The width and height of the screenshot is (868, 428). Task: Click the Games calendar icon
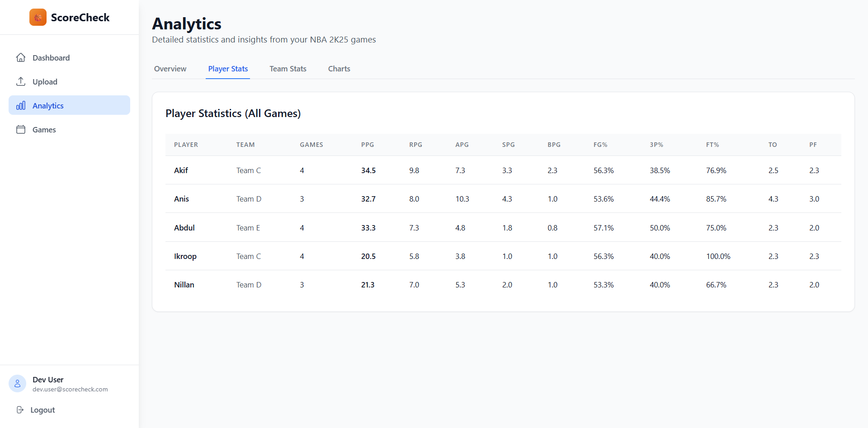tap(21, 130)
